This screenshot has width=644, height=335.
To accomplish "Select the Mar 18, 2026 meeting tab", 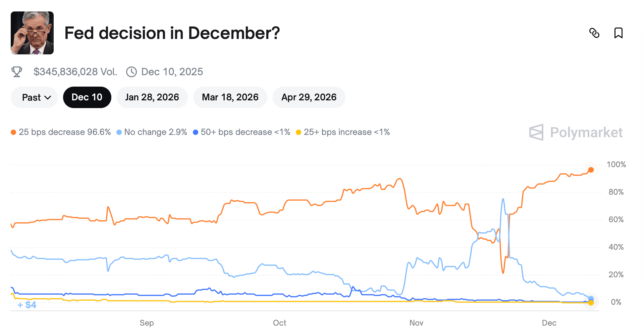I will [230, 97].
